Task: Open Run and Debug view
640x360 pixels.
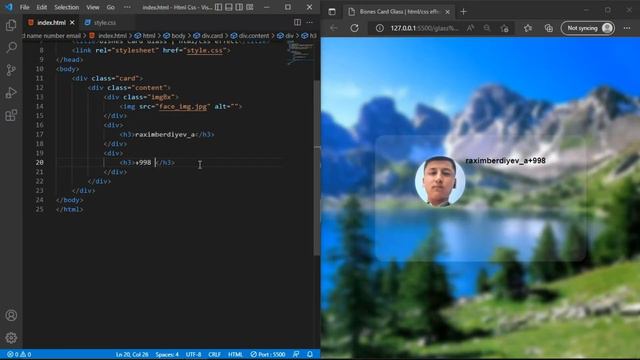Action: pyautogui.click(x=11, y=93)
